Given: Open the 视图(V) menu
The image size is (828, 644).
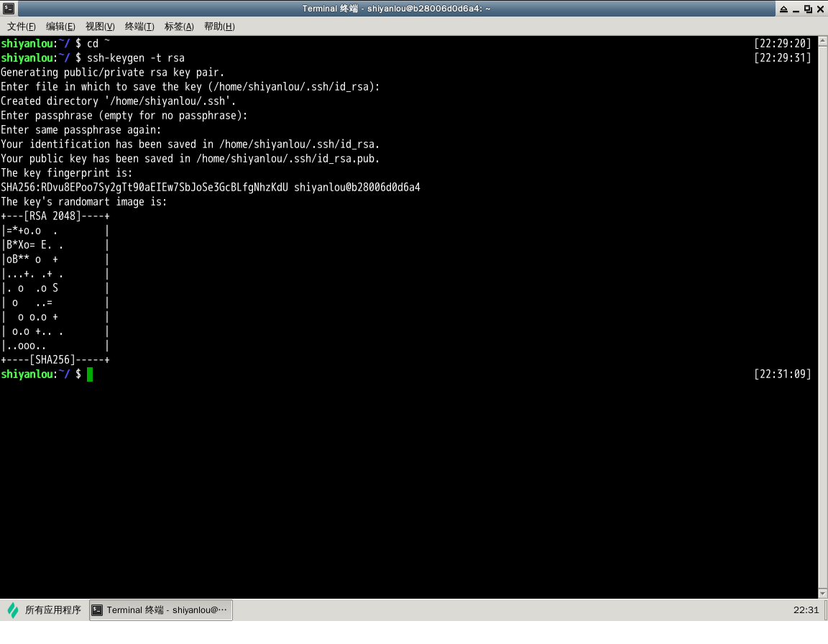Looking at the screenshot, I should coord(100,27).
